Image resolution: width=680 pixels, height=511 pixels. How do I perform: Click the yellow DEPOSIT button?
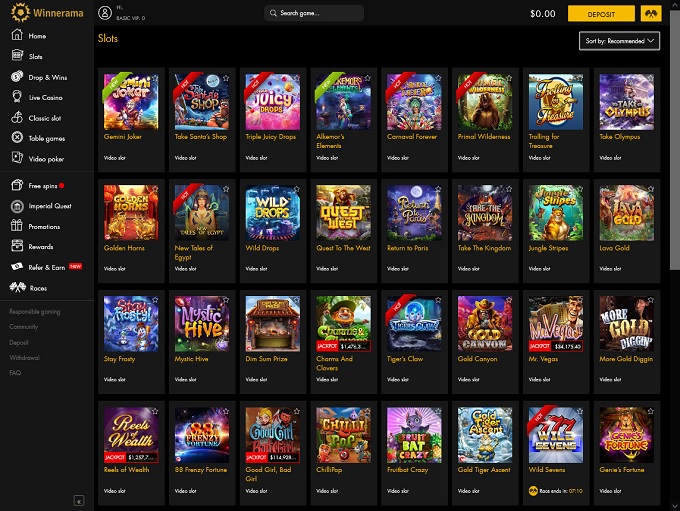click(601, 13)
